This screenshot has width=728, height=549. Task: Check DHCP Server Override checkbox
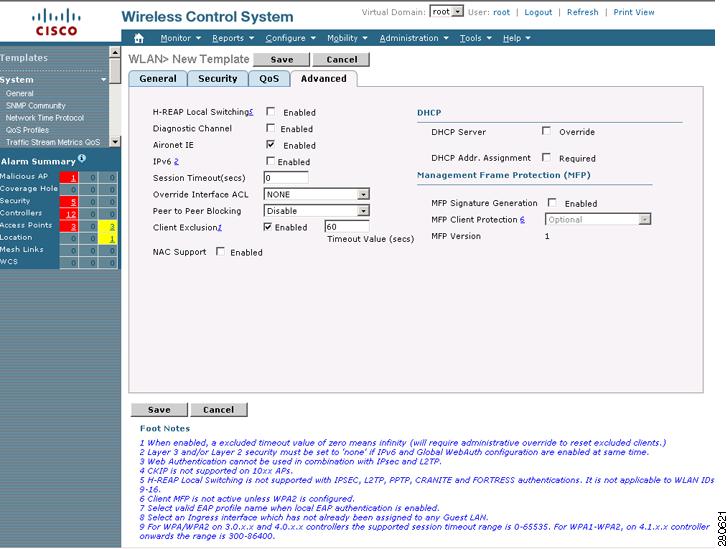pyautogui.click(x=546, y=131)
